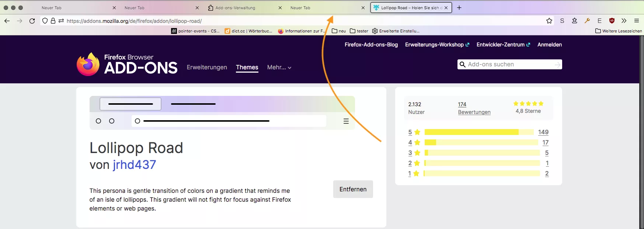Open Erweiterungen section
644x229 pixels.
pyautogui.click(x=207, y=67)
